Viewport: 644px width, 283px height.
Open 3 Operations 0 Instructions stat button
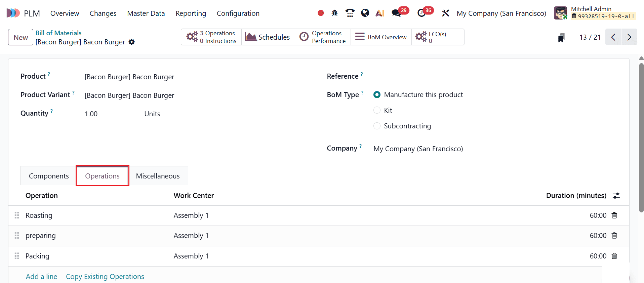coord(211,37)
